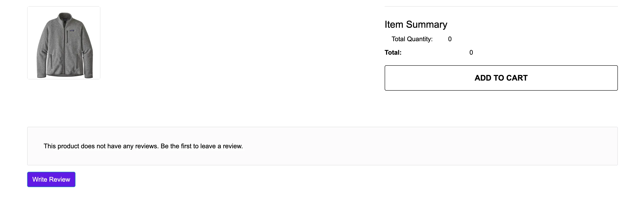The height and width of the screenshot is (216, 644).
Task: Click the ADD TO CART button
Action: (501, 78)
